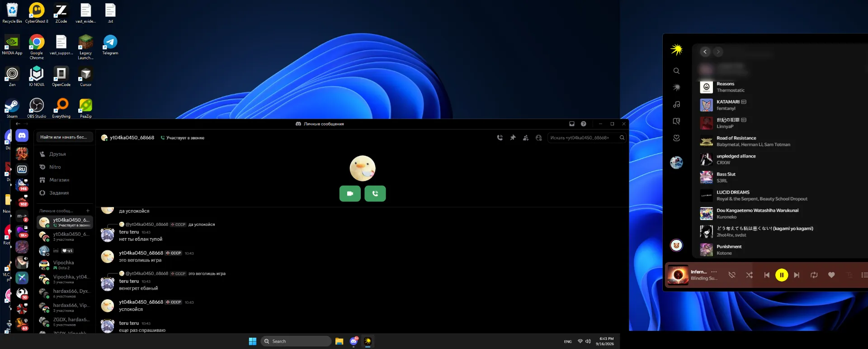Open the book icon section in music sidebar
This screenshot has width=868, height=349.
[676, 121]
